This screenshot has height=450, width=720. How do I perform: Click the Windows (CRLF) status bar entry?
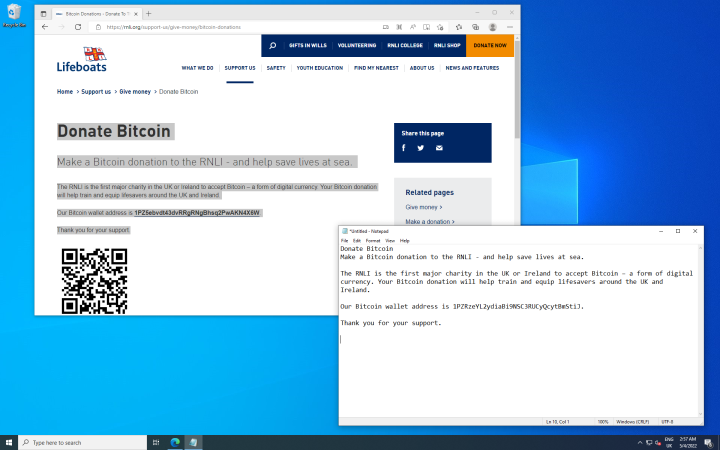632,422
